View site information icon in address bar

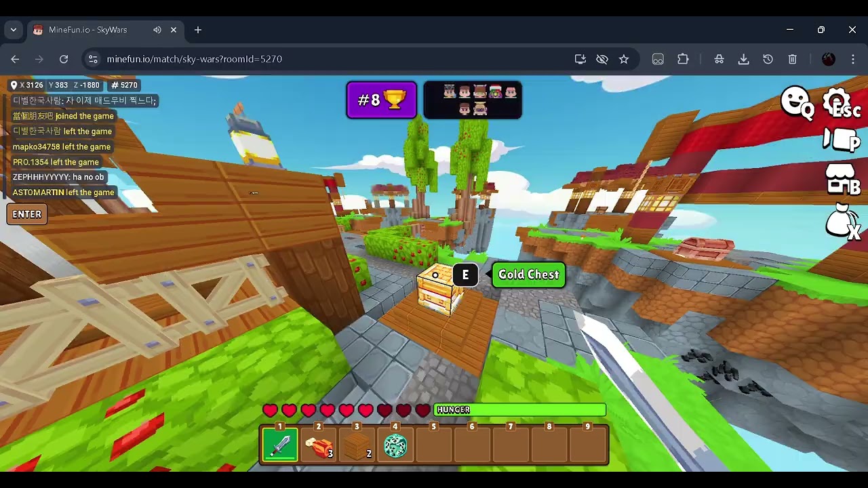point(93,59)
